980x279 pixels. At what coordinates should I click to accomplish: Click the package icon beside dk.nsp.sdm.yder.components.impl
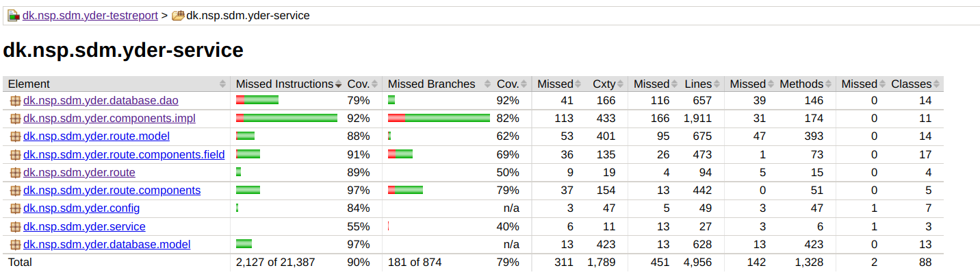click(x=15, y=119)
